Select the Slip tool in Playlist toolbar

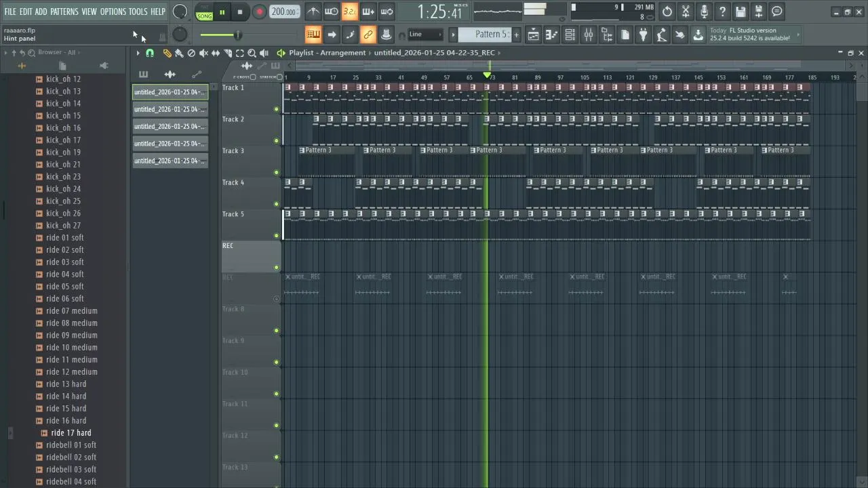tap(216, 53)
